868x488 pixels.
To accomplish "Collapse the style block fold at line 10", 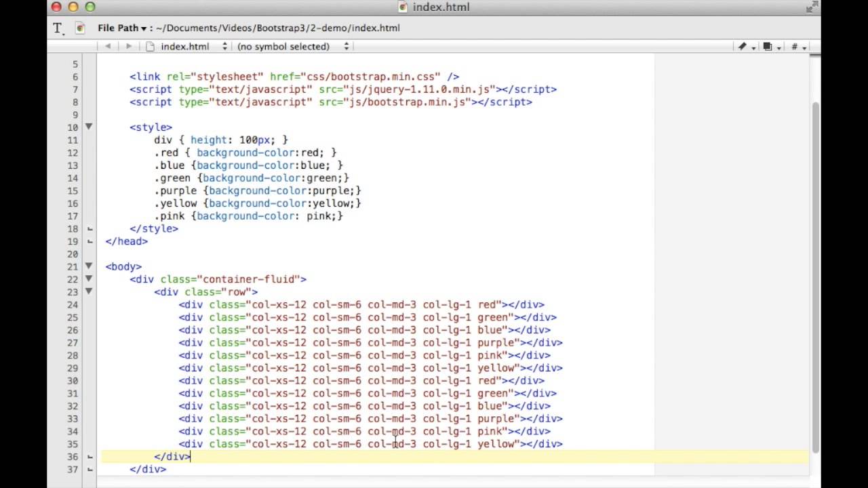I will click(x=89, y=127).
